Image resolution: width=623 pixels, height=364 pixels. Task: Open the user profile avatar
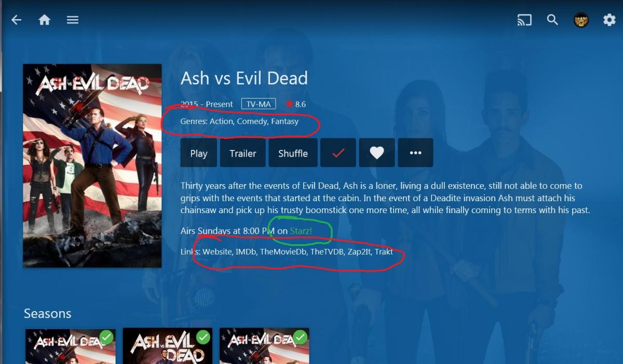point(581,20)
